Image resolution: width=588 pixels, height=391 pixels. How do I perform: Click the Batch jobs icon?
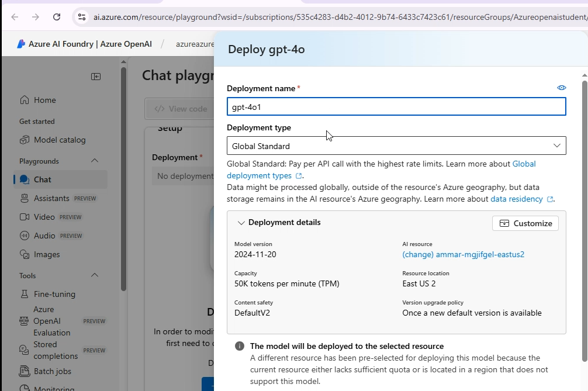pyautogui.click(x=25, y=371)
